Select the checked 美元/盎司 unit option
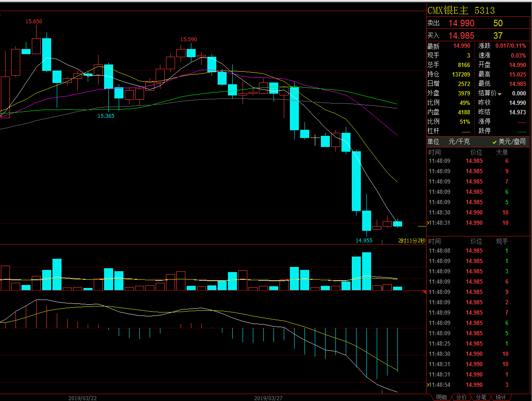532x401 pixels. coord(509,141)
